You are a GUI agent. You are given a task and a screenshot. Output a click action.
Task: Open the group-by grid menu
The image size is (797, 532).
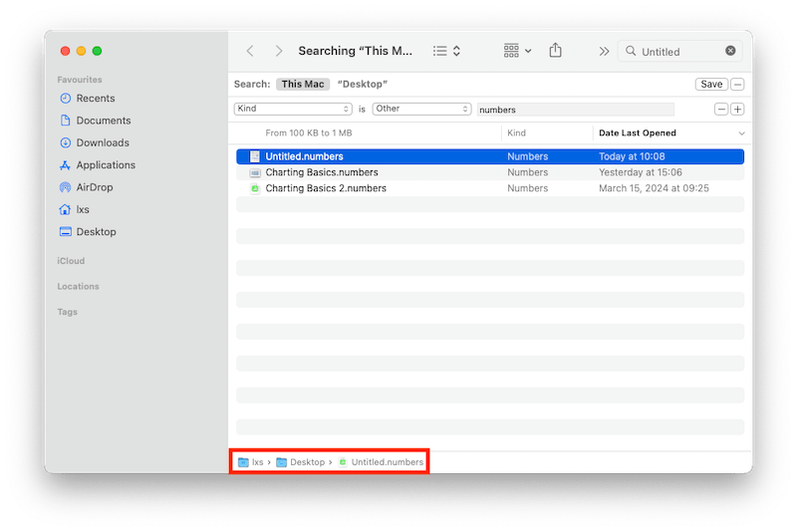coord(517,50)
